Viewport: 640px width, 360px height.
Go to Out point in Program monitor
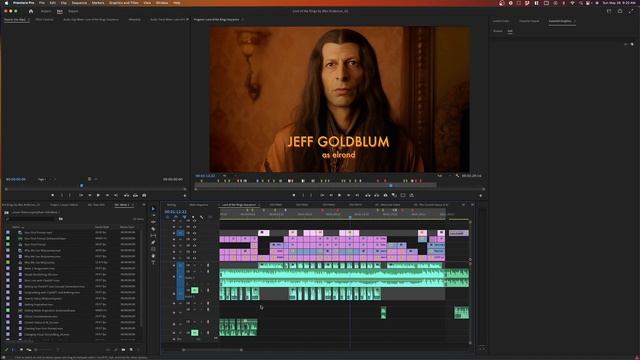coord(358,196)
